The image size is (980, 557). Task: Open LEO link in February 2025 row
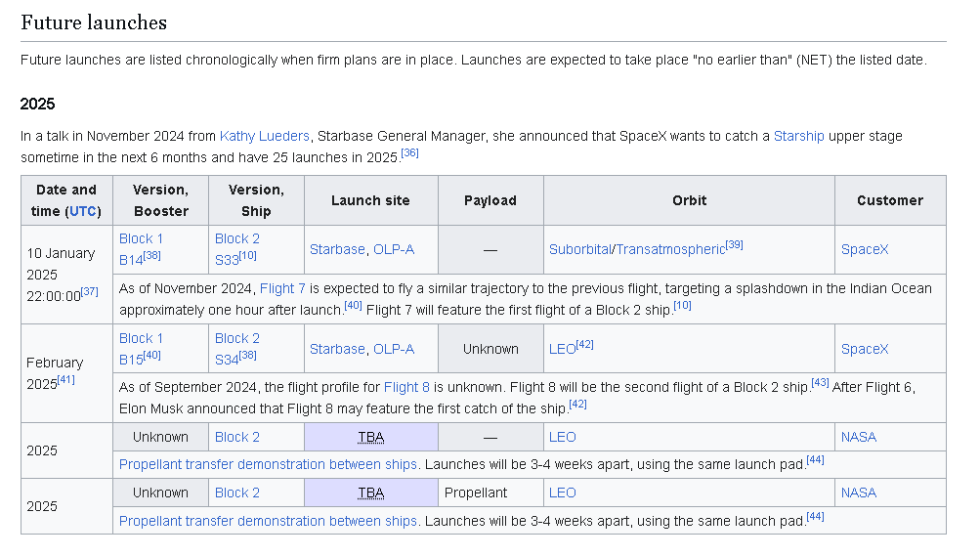tap(562, 350)
